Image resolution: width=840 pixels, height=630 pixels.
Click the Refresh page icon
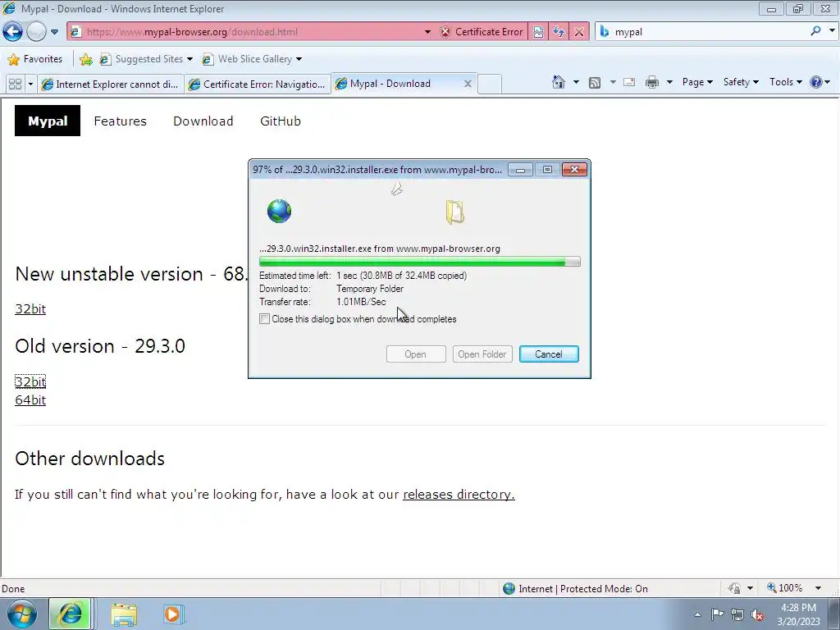[x=558, y=32]
